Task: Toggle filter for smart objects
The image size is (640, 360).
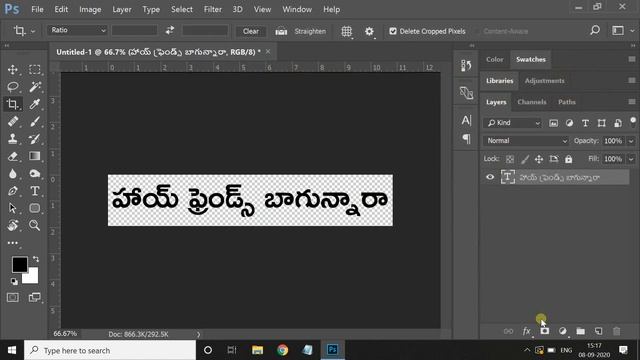Action: [618, 123]
